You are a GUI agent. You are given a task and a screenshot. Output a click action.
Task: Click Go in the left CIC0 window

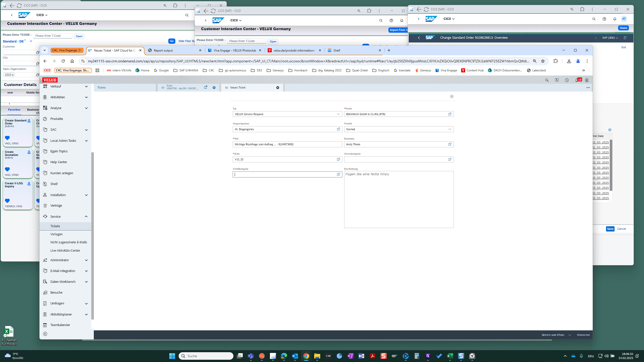[172, 41]
